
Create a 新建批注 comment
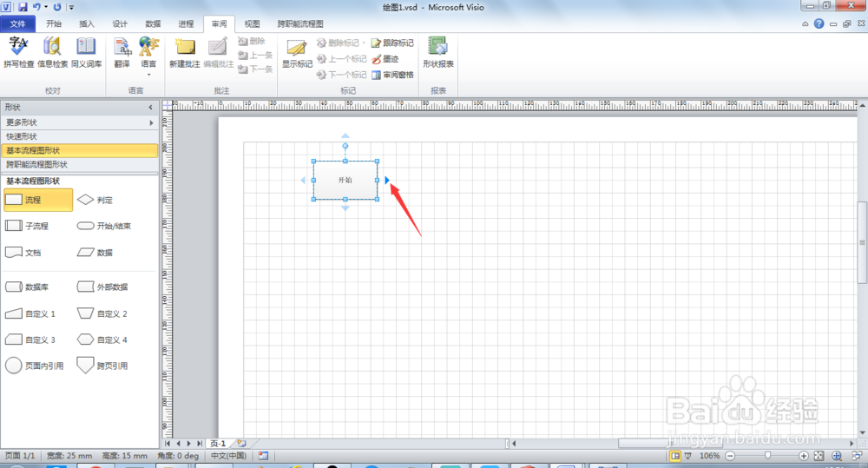(185, 53)
